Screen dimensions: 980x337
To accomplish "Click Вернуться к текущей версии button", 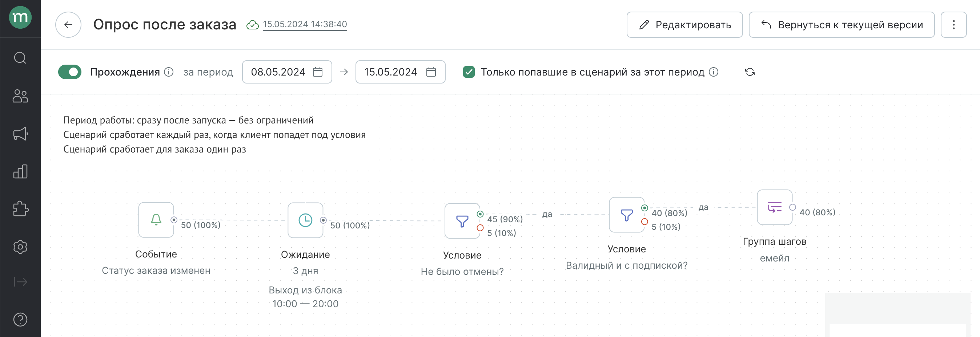I will click(842, 25).
